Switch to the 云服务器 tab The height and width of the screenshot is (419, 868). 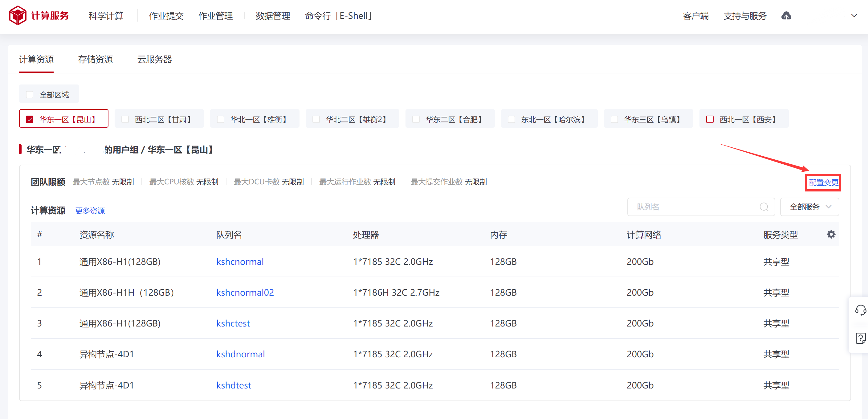[155, 59]
